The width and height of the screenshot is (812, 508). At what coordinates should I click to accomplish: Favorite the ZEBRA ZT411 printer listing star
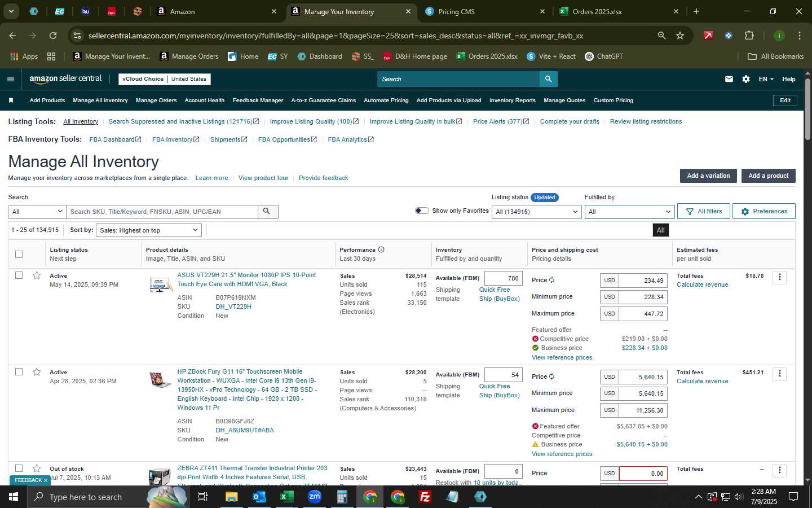37,468
